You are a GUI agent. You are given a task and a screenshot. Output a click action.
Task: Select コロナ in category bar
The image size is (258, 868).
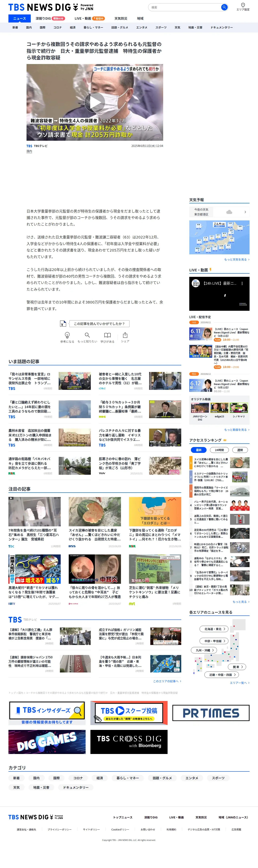[57, 28]
